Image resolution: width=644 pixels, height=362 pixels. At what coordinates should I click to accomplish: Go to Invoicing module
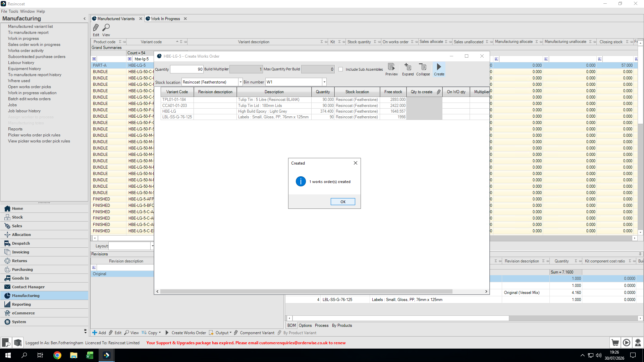pyautogui.click(x=44, y=252)
